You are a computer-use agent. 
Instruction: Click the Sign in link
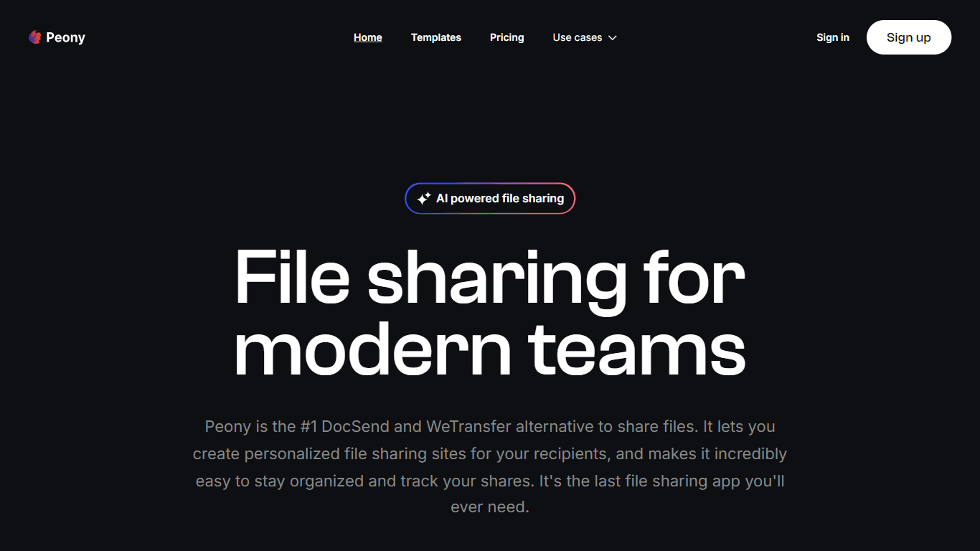coord(833,37)
